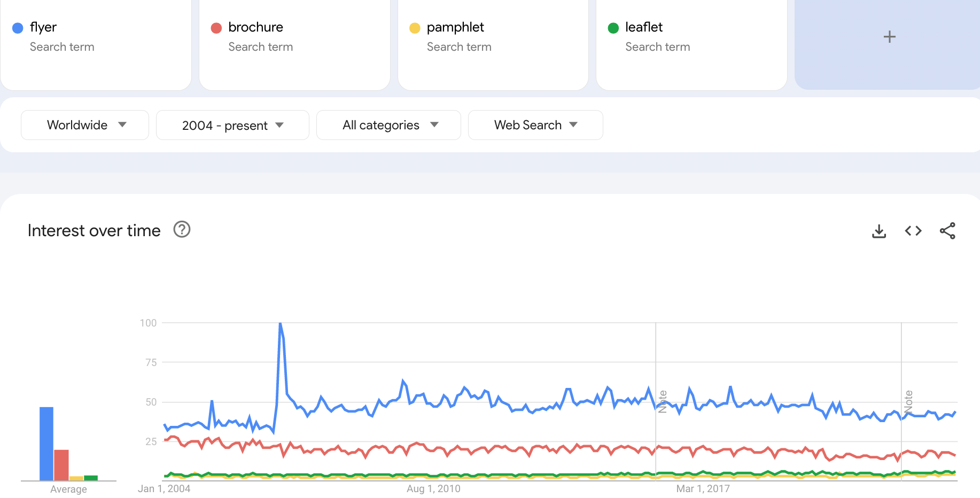Screen dimensions: 980x498
Task: Click the blue flyer average bar
Action: (46, 444)
